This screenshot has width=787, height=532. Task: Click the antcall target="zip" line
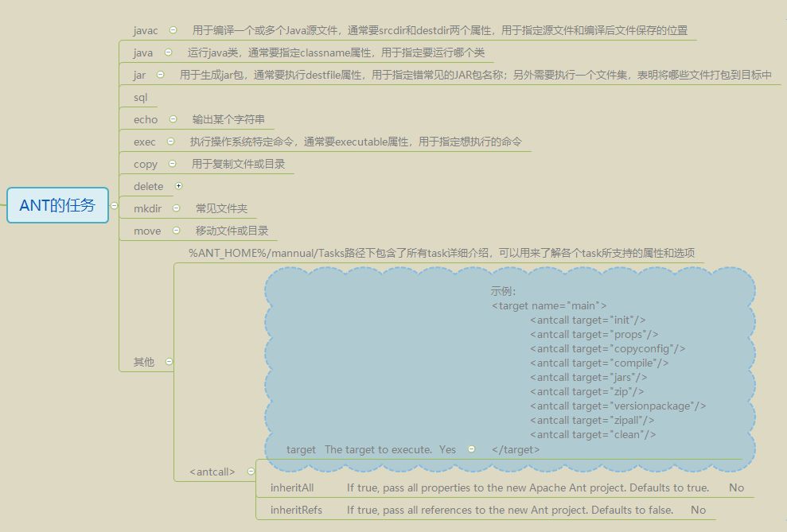click(x=587, y=391)
